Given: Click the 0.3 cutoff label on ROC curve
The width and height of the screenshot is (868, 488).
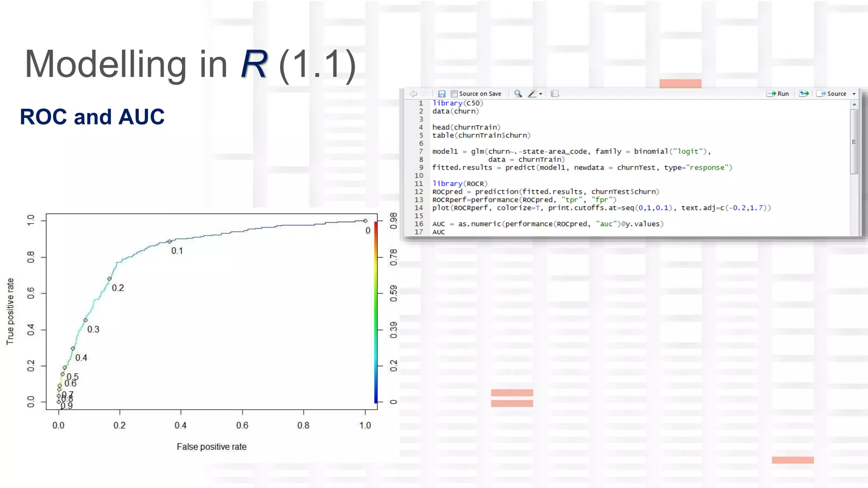Looking at the screenshot, I should click(93, 329).
